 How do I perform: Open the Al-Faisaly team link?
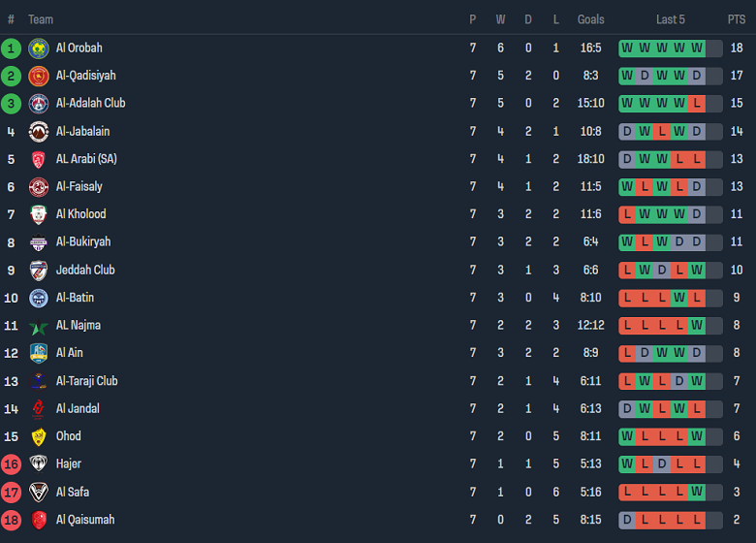79,187
